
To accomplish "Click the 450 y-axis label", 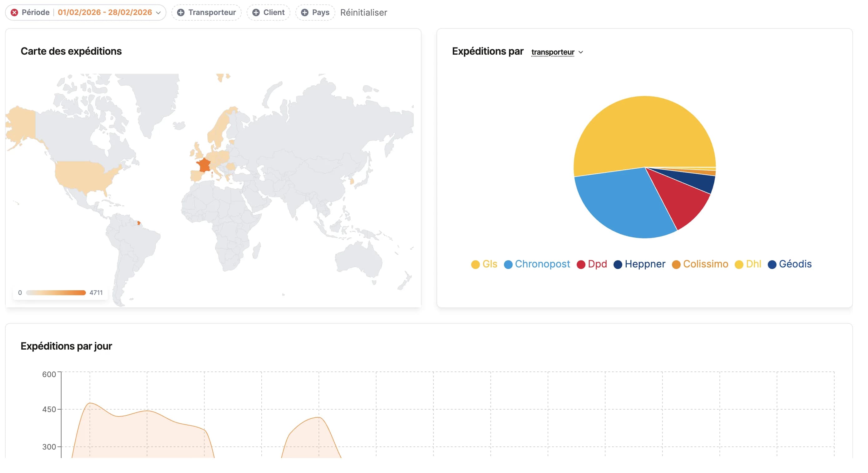I will tap(49, 409).
